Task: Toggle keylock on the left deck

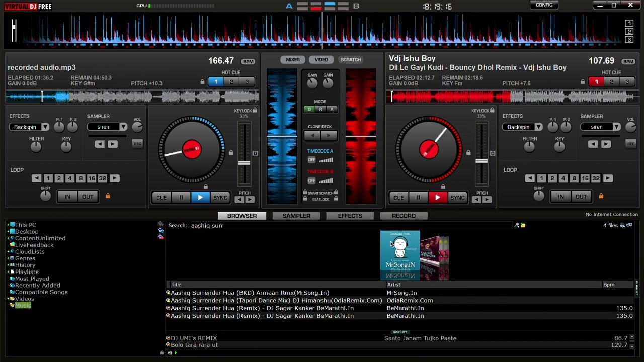Action: (255, 110)
